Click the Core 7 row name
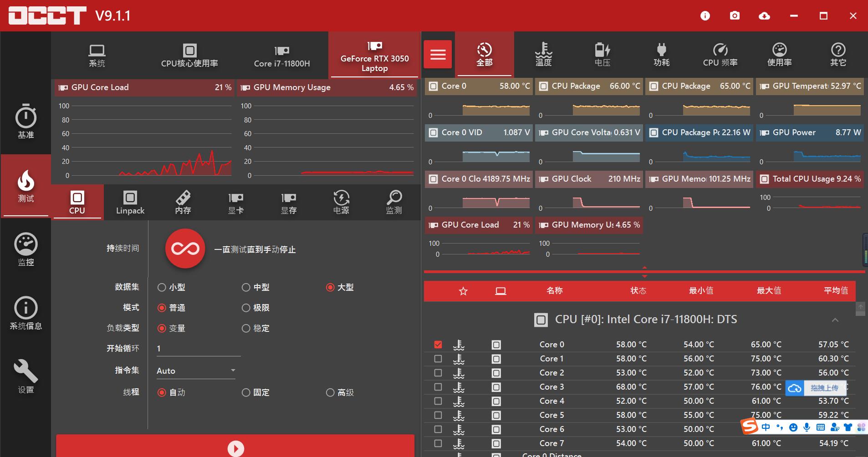Viewport: 868px width, 457px height. [551, 443]
